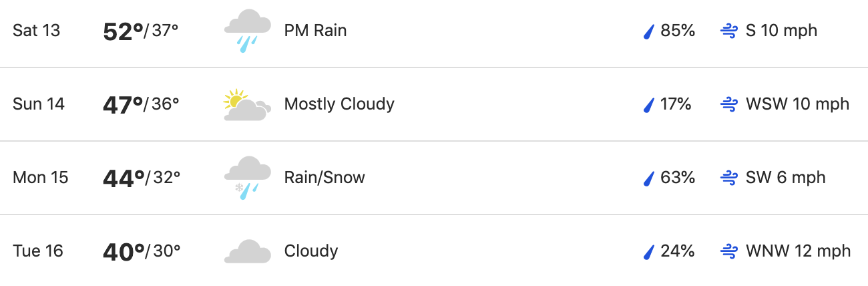
Task: Click the Rain/Snow cloud icon for Monday
Action: coord(248,178)
